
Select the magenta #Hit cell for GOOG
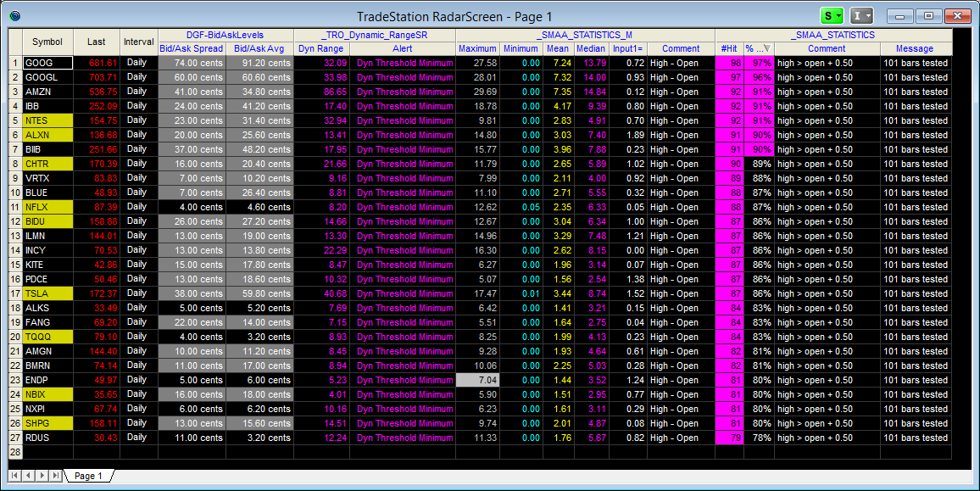729,63
